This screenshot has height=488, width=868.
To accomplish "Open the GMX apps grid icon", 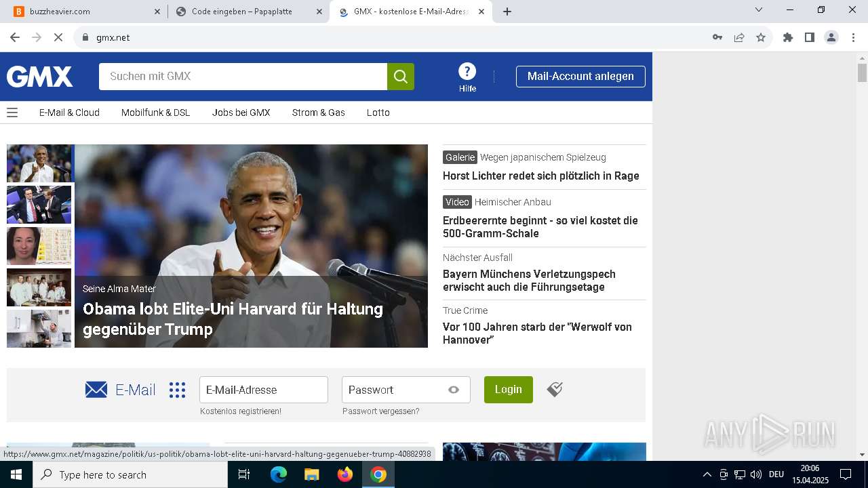I will (177, 390).
